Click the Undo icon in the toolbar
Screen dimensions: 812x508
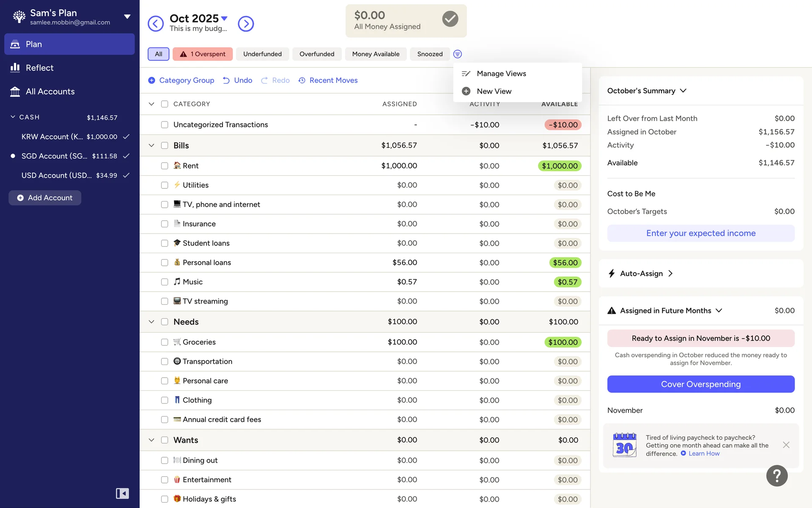tap(227, 80)
